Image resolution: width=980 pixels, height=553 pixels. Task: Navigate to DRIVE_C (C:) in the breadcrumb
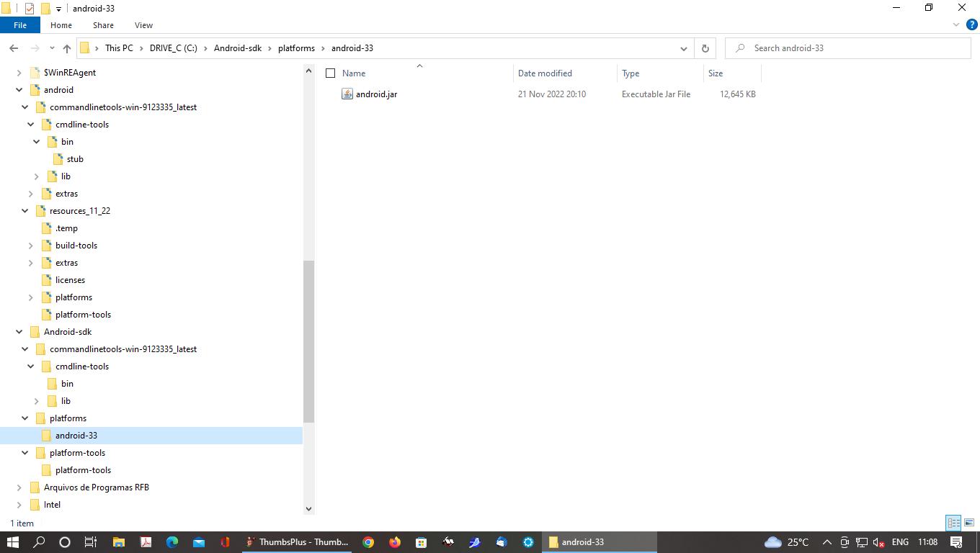(x=174, y=48)
